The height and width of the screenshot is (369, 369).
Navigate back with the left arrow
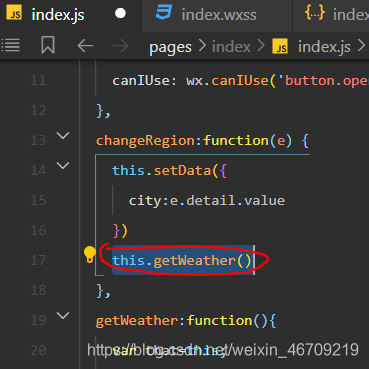[85, 46]
